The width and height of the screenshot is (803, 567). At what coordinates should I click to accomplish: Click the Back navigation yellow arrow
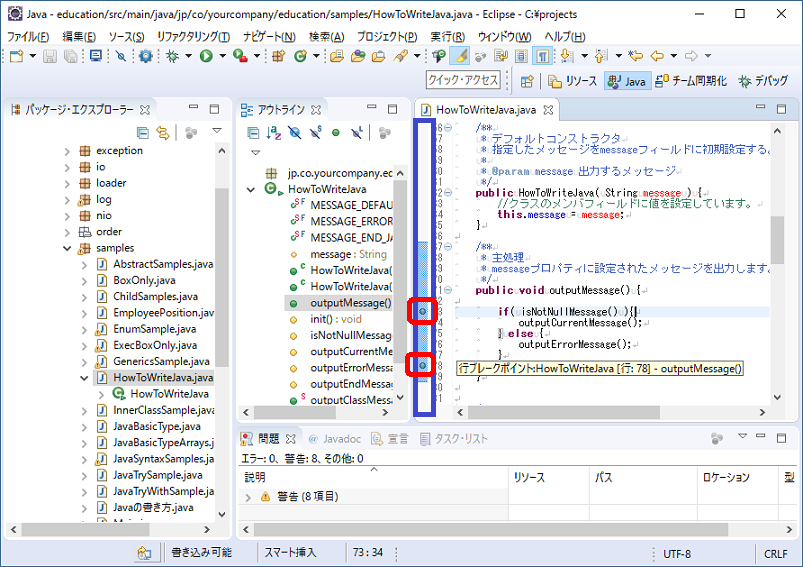click(657, 56)
